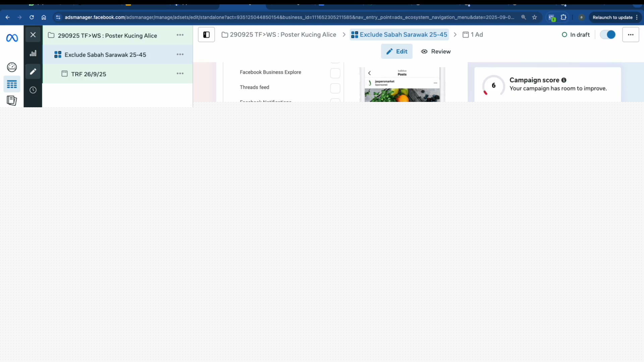Click the Meta logo icon

[x=12, y=38]
